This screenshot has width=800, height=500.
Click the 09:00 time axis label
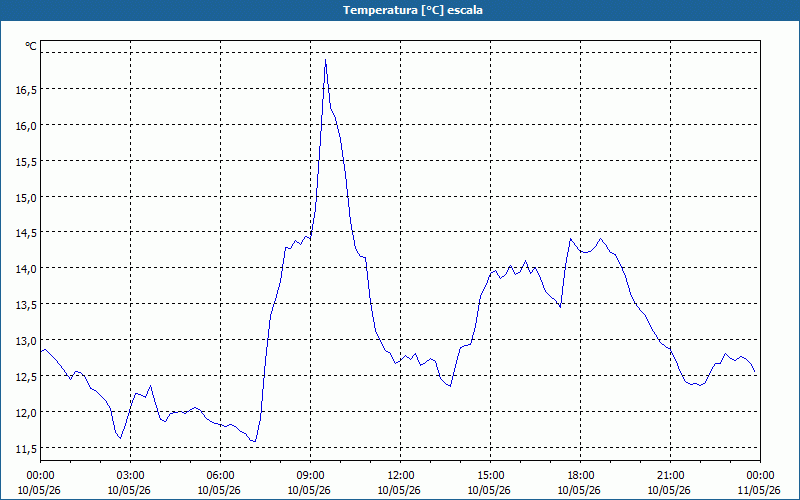[310, 476]
